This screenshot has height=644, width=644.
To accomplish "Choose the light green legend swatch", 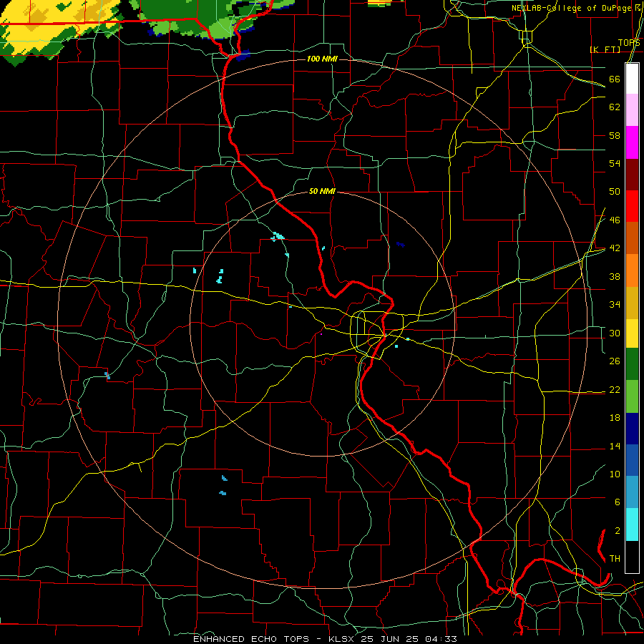I will coord(632,396).
